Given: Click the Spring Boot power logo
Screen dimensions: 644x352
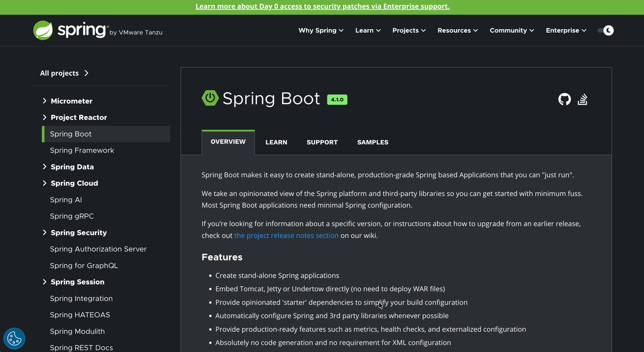Looking at the screenshot, I should (210, 98).
